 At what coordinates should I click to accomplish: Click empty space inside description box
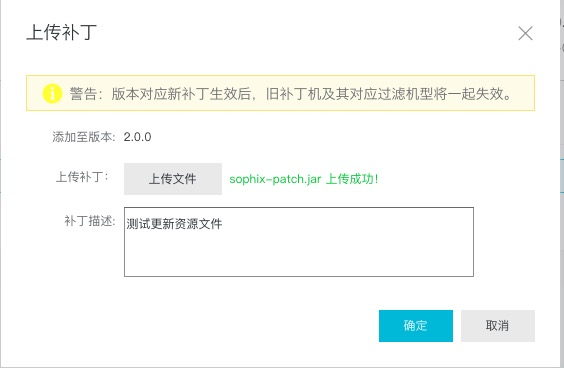coord(299,255)
